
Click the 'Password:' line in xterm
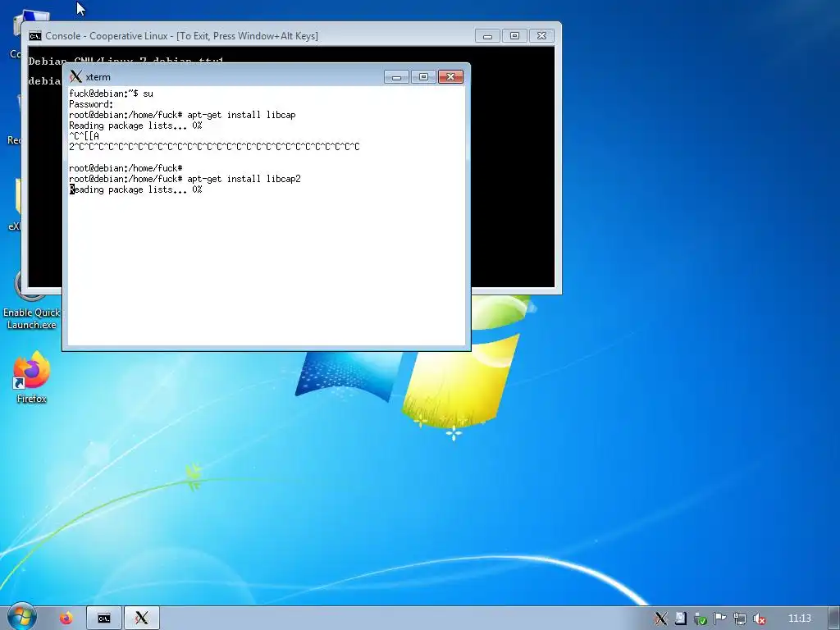coord(91,104)
